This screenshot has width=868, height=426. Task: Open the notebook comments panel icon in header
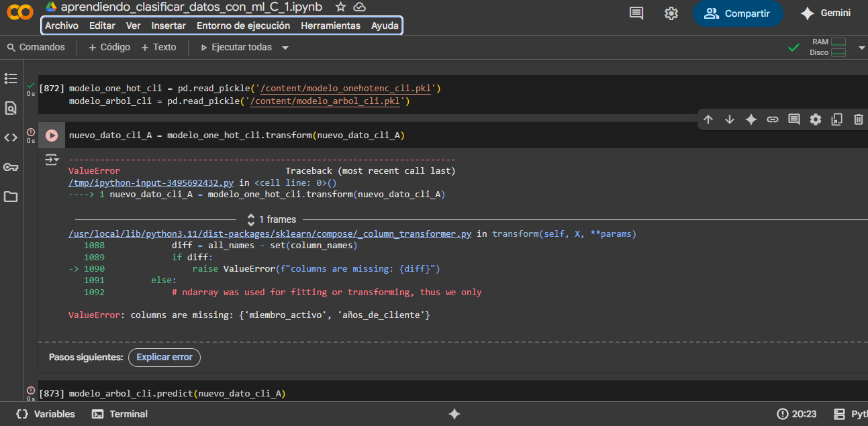[636, 13]
